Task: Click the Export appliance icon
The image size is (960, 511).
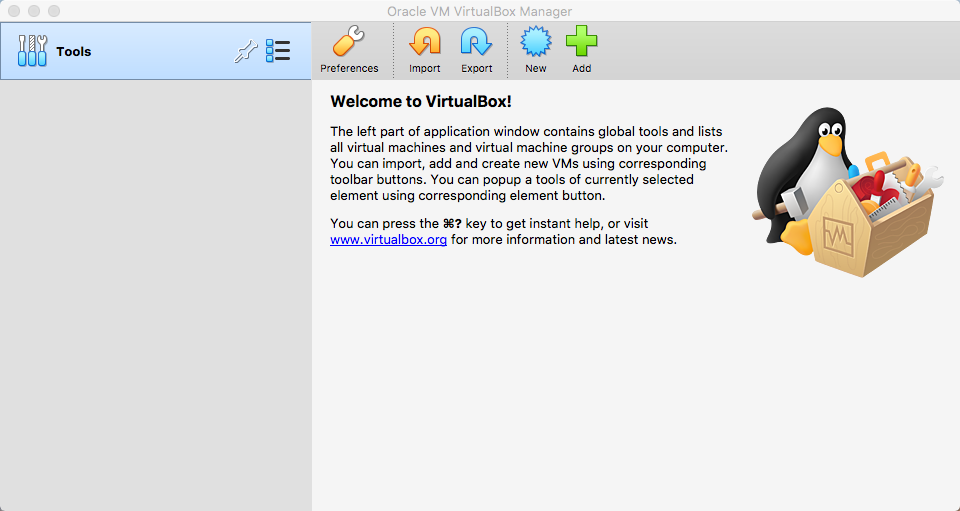Action: 476,42
